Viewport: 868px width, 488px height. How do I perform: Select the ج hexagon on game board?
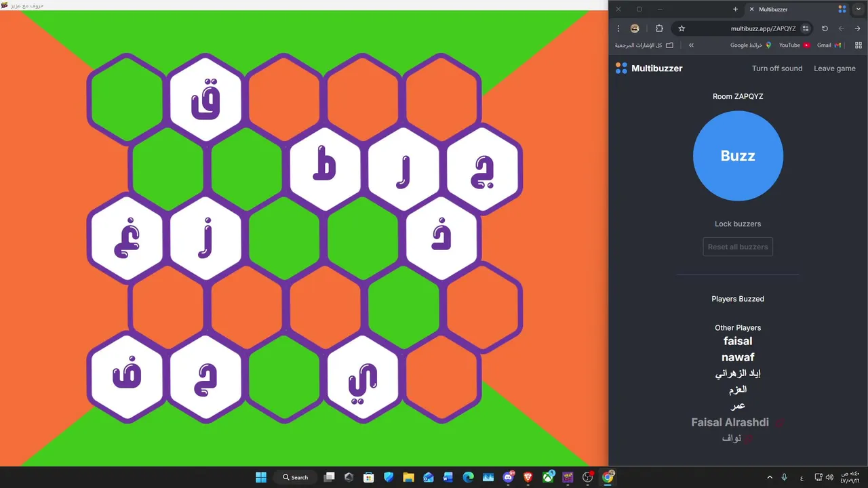tap(482, 168)
